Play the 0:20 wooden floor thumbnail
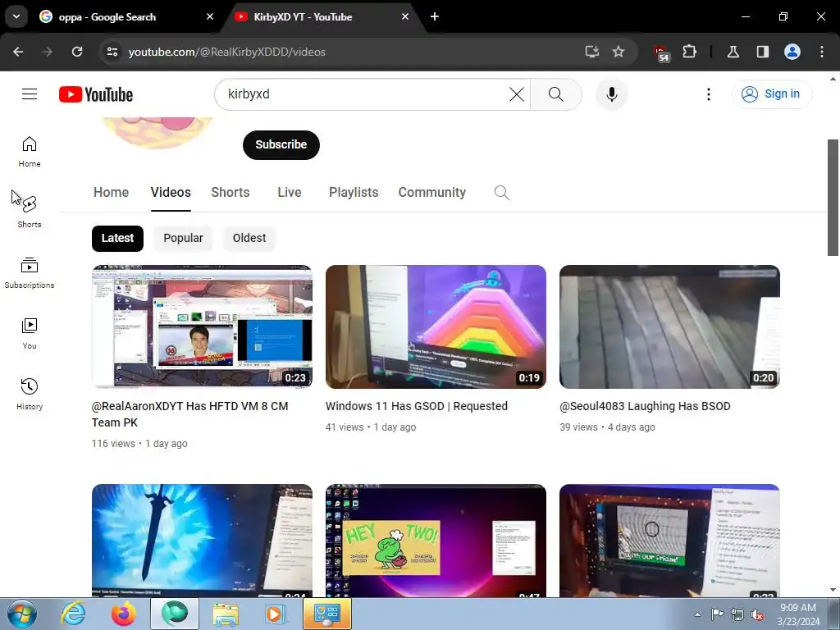The image size is (840, 630). [x=669, y=326]
